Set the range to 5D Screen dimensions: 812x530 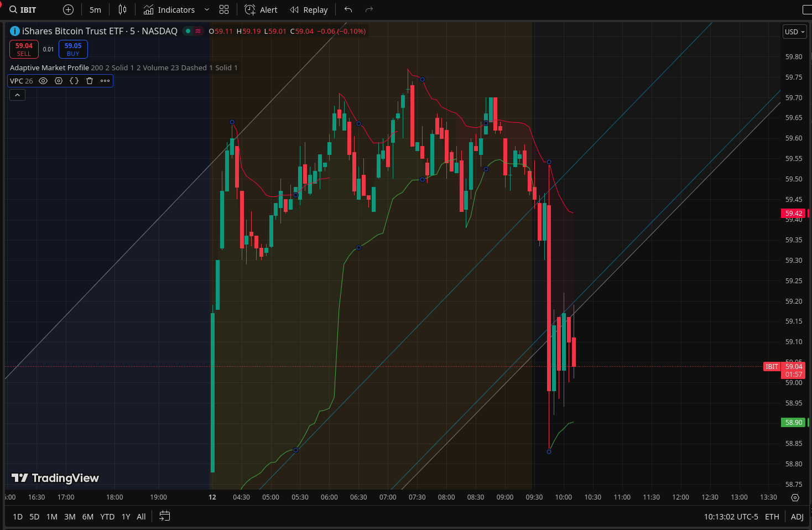coord(34,517)
